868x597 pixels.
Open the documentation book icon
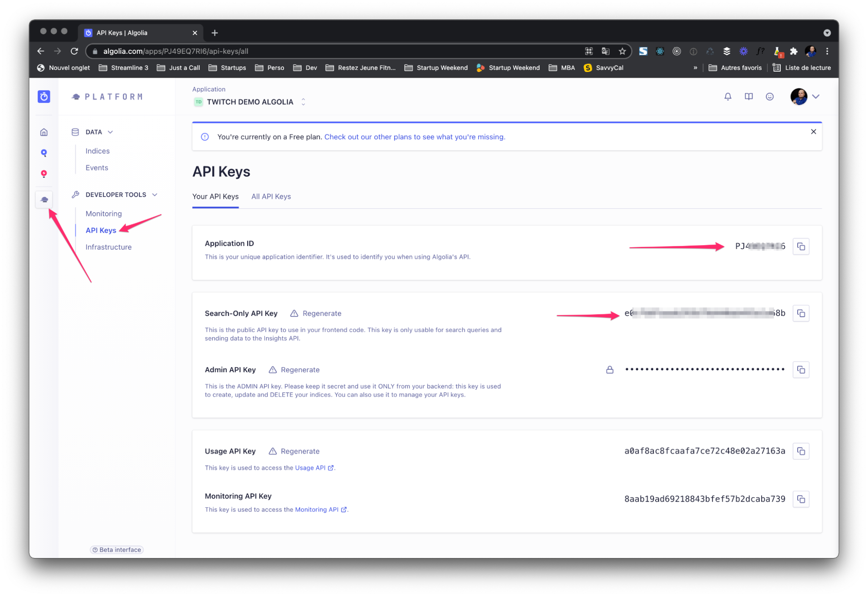749,96
